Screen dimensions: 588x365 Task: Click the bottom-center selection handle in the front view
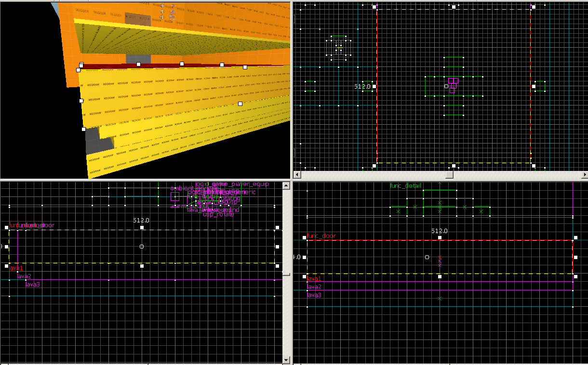[142, 266]
